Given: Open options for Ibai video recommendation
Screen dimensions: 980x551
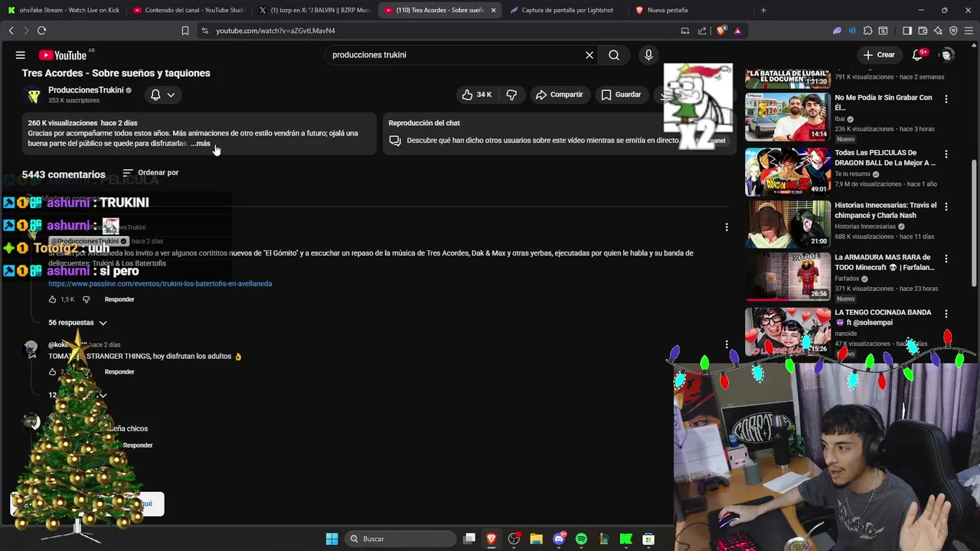Looking at the screenshot, I should (946, 99).
